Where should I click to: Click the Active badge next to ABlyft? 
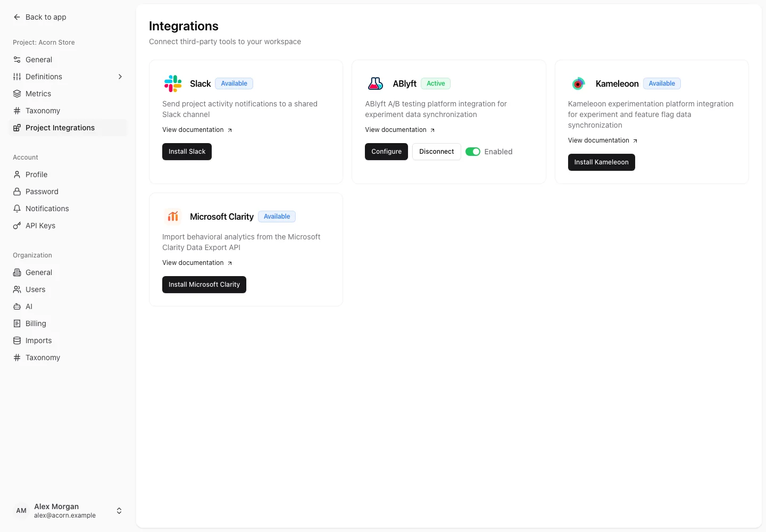[x=436, y=84]
